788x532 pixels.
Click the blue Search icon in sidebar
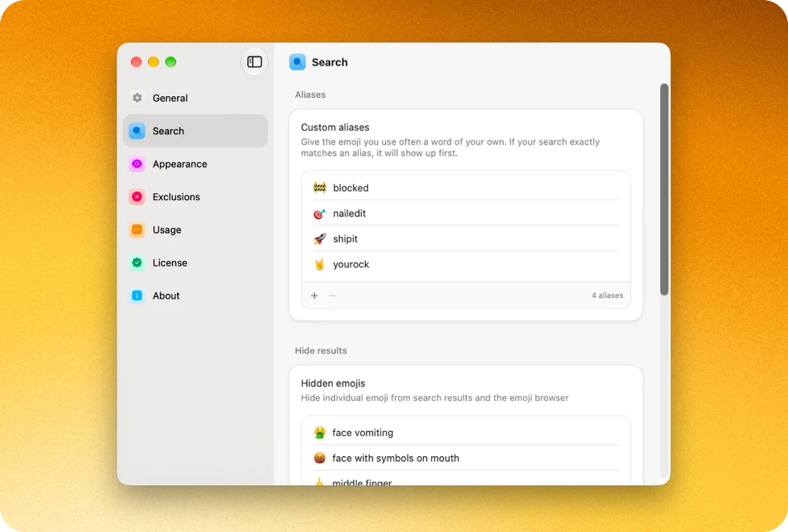point(137,131)
